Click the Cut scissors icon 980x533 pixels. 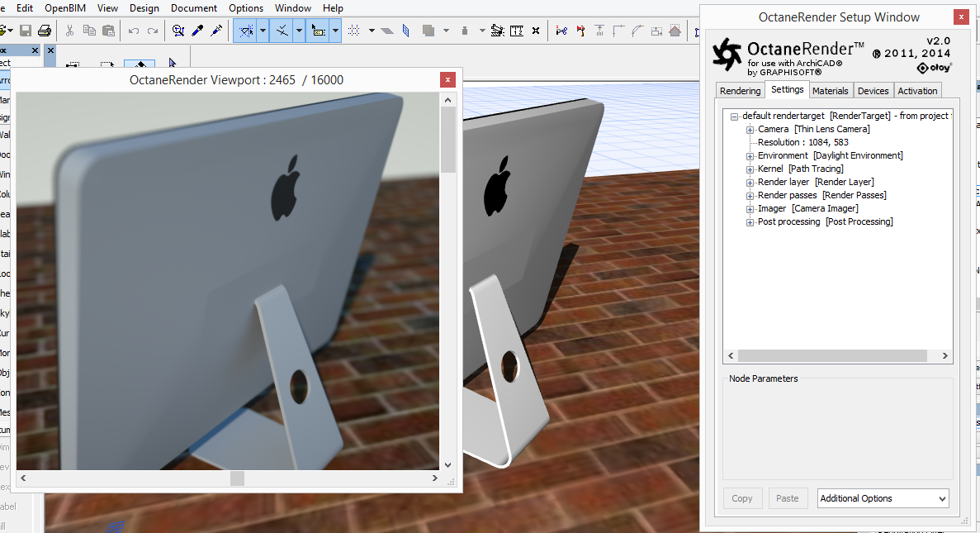(69, 31)
